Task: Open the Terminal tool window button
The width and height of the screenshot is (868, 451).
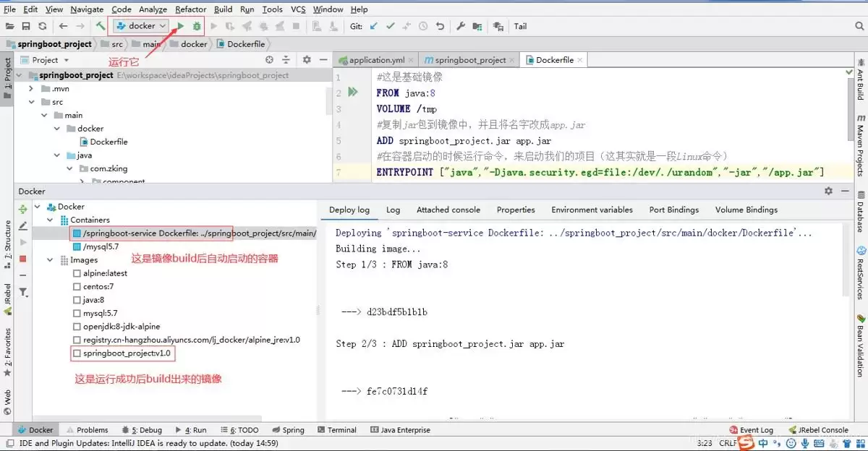Action: tap(337, 429)
